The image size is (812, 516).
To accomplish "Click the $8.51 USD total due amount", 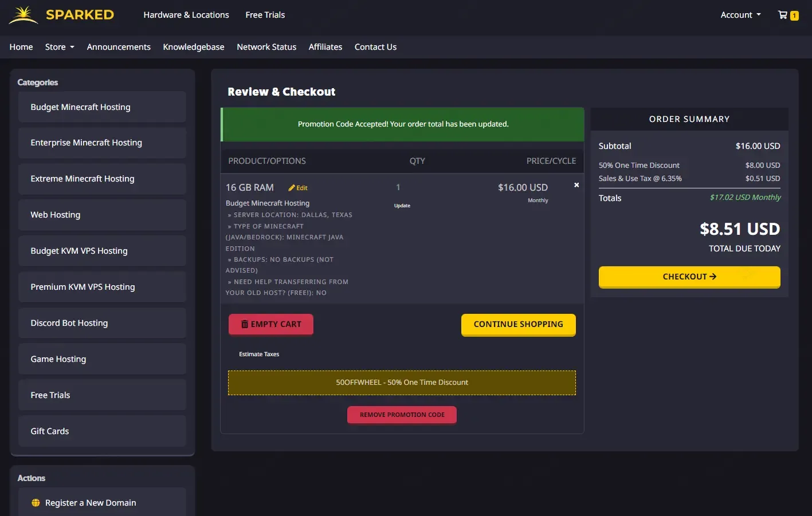I will [x=740, y=229].
